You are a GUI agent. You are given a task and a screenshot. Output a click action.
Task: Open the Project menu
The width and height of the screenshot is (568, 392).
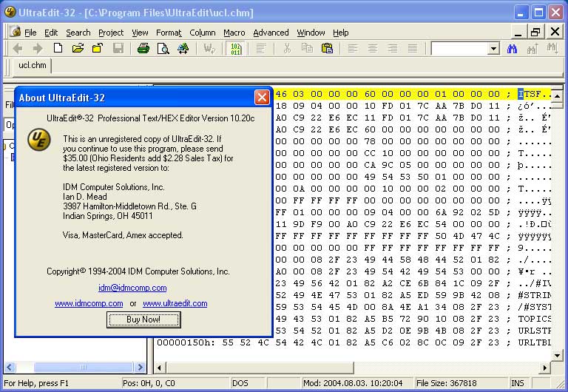click(x=111, y=33)
